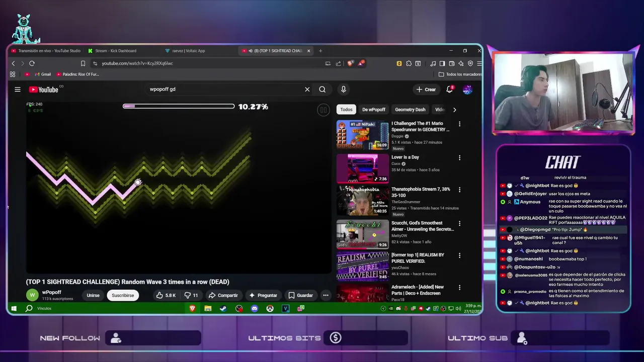Screen dimensions: 644x362
Task: Open the Gmail bookmark
Action: [43, 74]
